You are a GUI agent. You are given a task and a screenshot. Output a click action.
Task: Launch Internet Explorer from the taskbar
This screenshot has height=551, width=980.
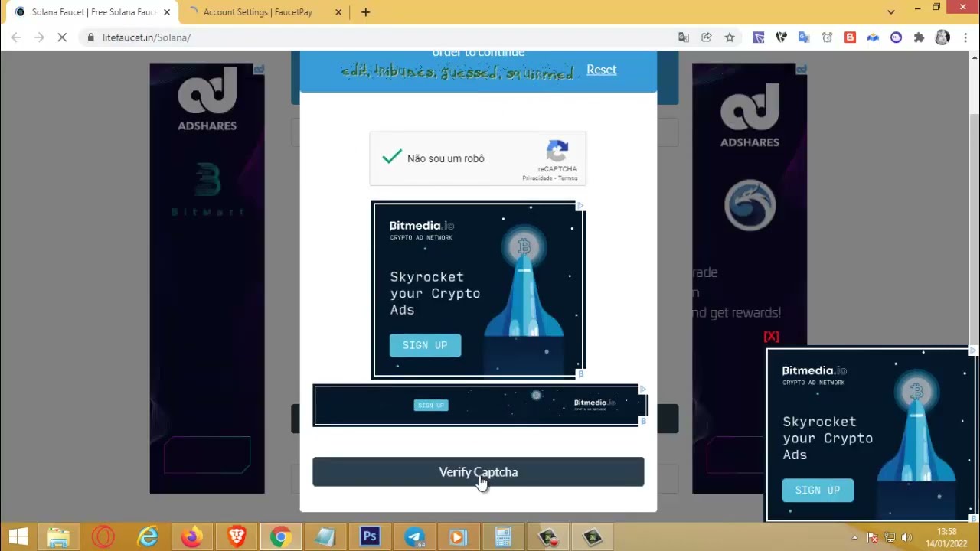147,537
